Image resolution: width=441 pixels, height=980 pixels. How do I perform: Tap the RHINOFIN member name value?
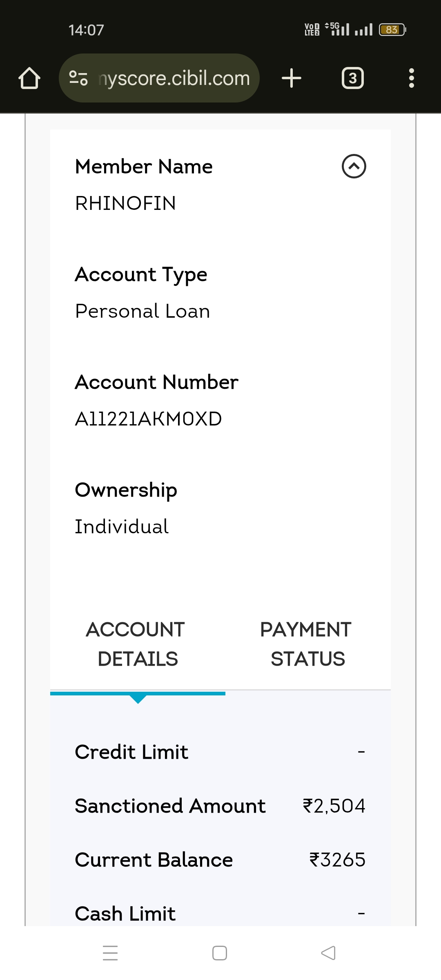tap(126, 203)
